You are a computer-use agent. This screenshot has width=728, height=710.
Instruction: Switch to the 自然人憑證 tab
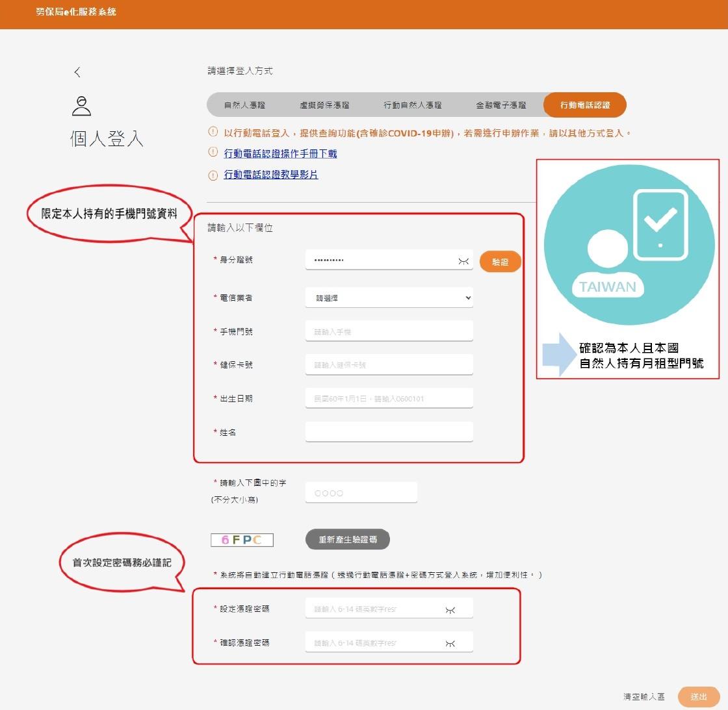244,105
